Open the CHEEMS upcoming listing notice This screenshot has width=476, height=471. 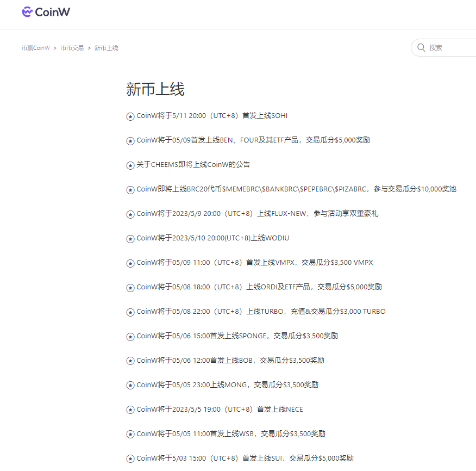[193, 164]
